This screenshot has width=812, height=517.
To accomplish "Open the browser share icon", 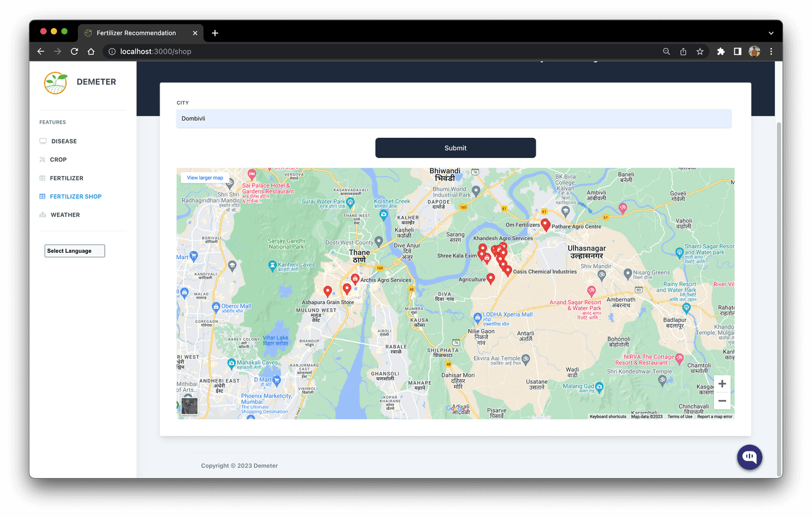I will (x=683, y=51).
